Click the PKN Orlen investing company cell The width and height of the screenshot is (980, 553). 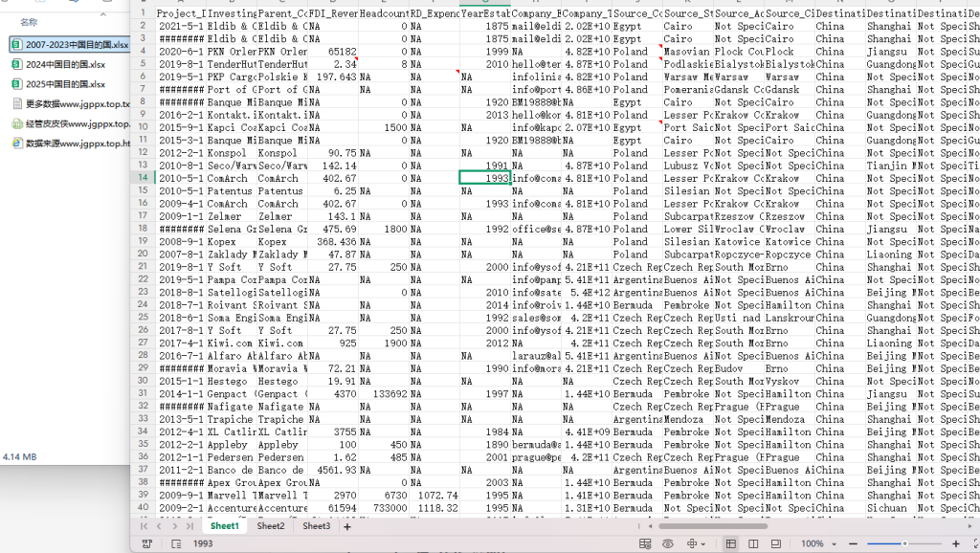pos(232,52)
